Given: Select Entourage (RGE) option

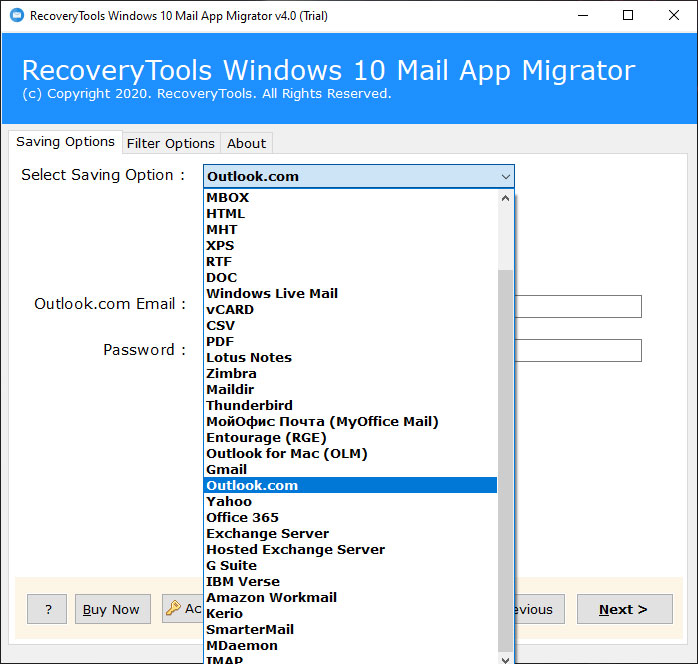Looking at the screenshot, I should 351,438.
